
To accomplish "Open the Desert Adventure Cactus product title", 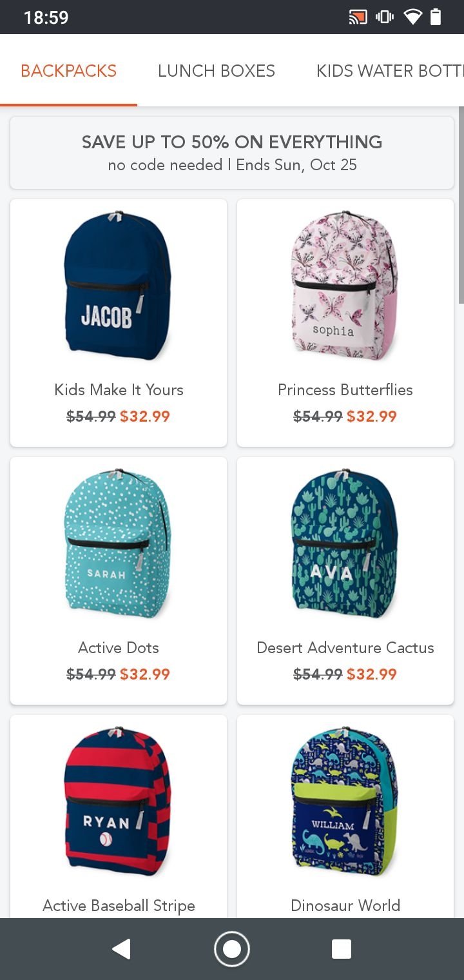I will (345, 648).
